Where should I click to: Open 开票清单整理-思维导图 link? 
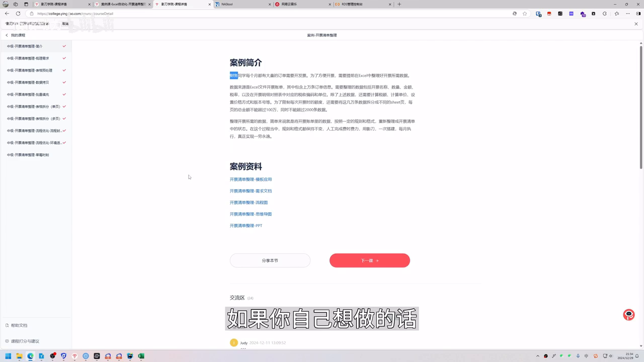[251, 214]
